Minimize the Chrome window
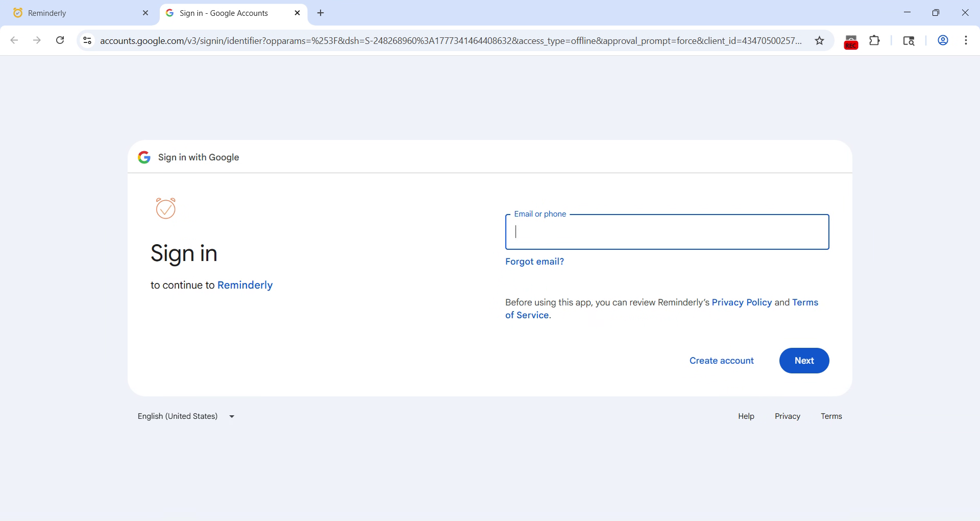 (907, 13)
